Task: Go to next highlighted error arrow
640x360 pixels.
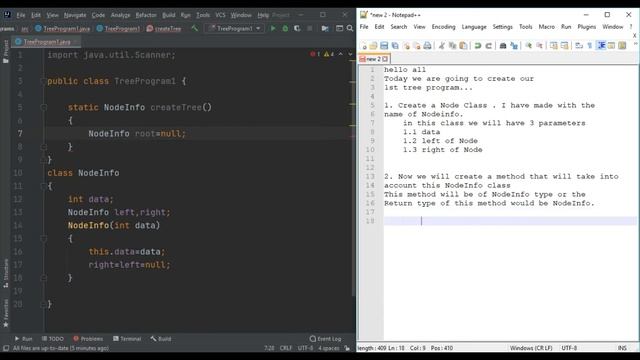Action: click(x=350, y=54)
